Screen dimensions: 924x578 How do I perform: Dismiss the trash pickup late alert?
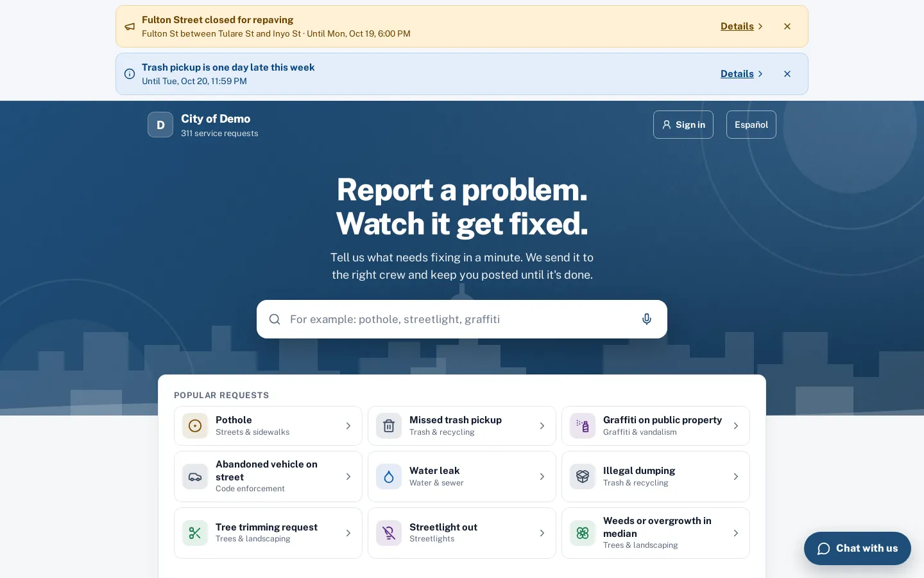787,74
